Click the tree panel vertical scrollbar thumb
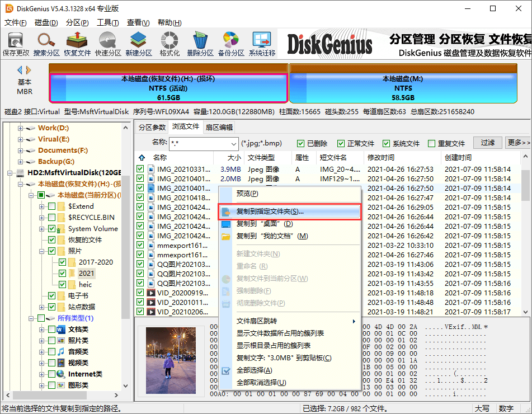 coord(125,247)
